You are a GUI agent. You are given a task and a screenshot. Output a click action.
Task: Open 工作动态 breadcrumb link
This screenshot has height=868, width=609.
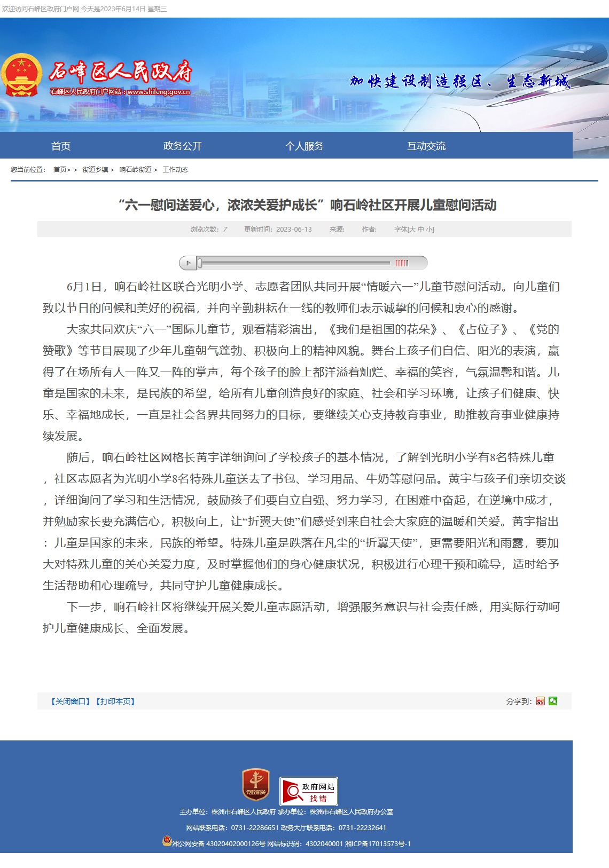point(175,170)
